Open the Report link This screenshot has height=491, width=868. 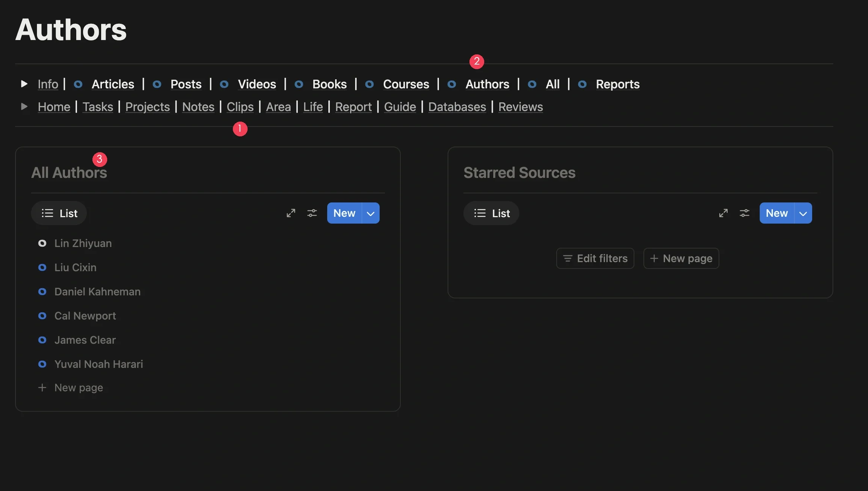tap(353, 107)
